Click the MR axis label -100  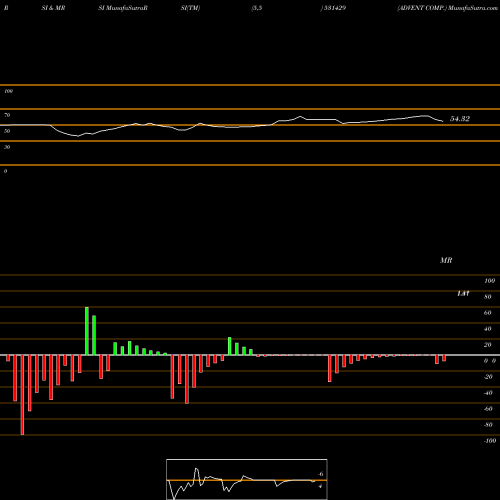point(490,441)
